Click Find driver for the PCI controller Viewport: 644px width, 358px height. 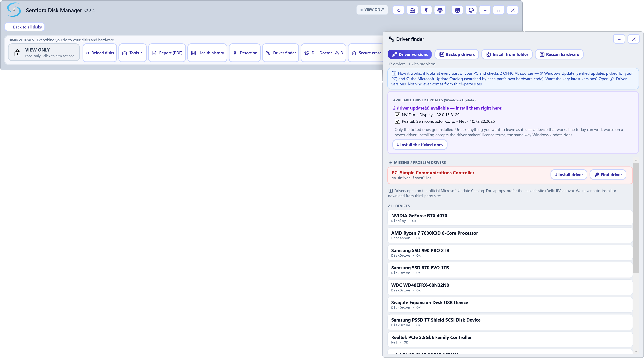click(608, 174)
